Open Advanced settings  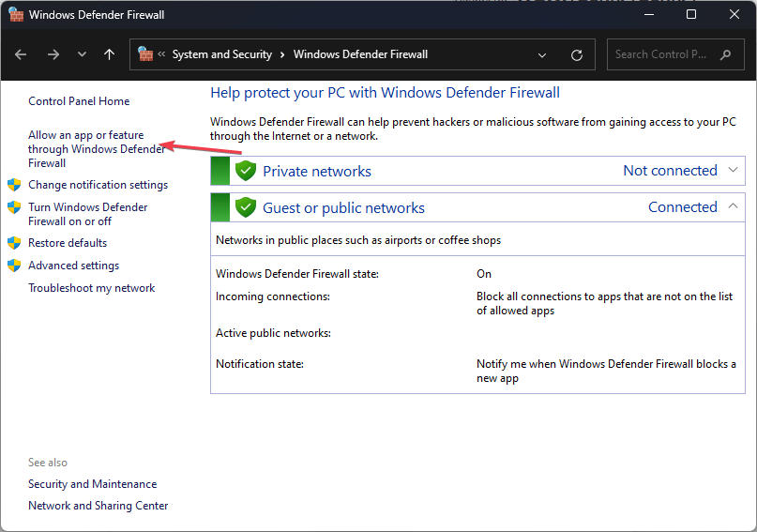point(73,265)
